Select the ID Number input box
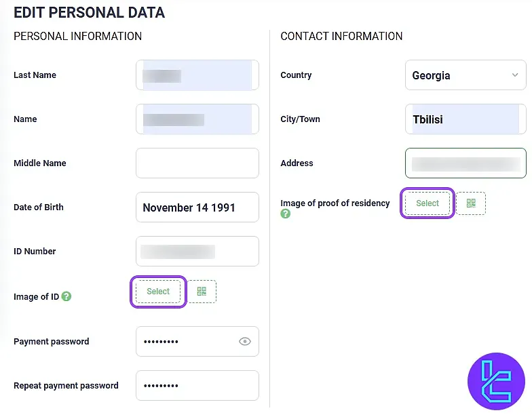The height and width of the screenshot is (417, 532). tap(197, 252)
